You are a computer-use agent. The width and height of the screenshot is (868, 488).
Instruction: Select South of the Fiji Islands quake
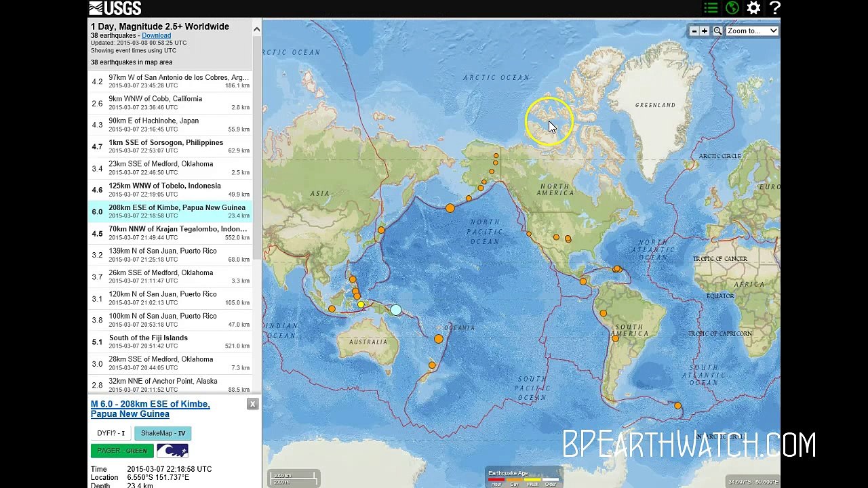tap(170, 342)
